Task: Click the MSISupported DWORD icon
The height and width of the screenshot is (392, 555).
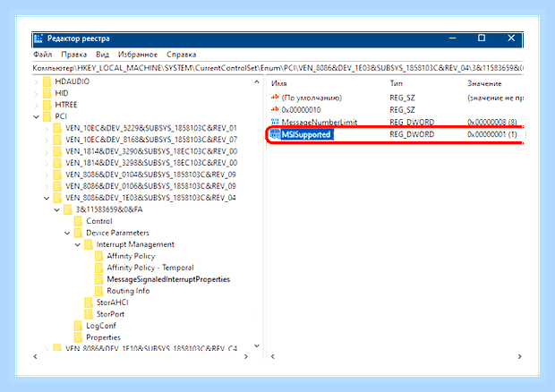Action: click(x=275, y=134)
